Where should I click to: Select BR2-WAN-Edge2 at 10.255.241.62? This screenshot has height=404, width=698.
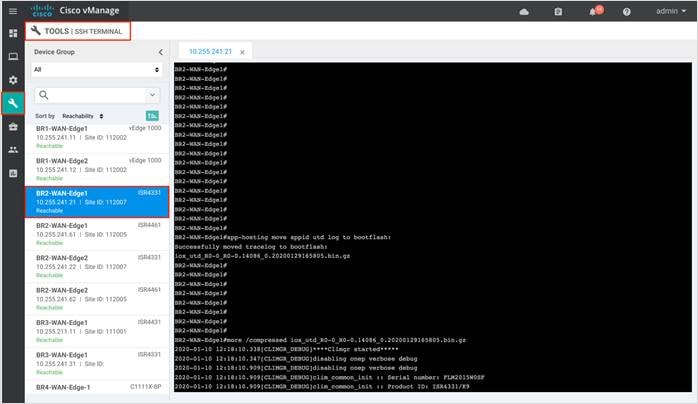click(x=97, y=299)
